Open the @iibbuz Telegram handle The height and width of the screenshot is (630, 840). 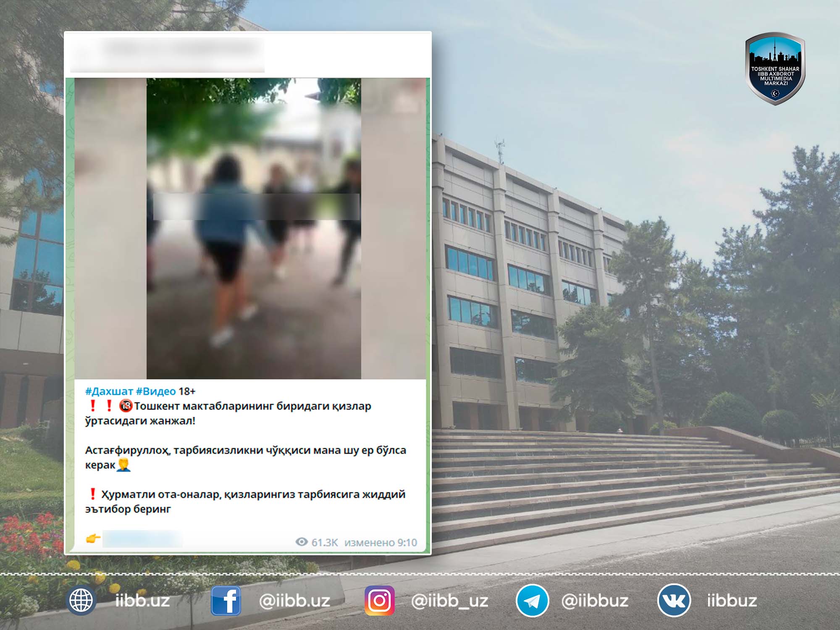pos(595,601)
